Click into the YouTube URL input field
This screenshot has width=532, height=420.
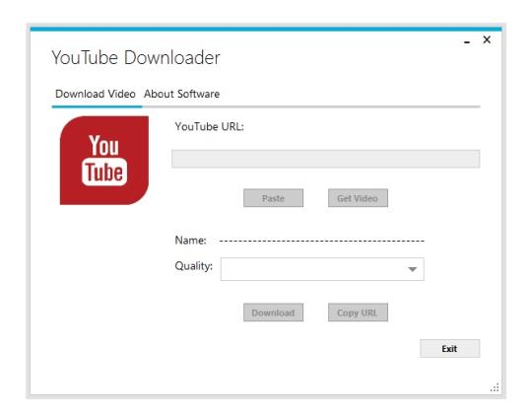[x=326, y=159]
